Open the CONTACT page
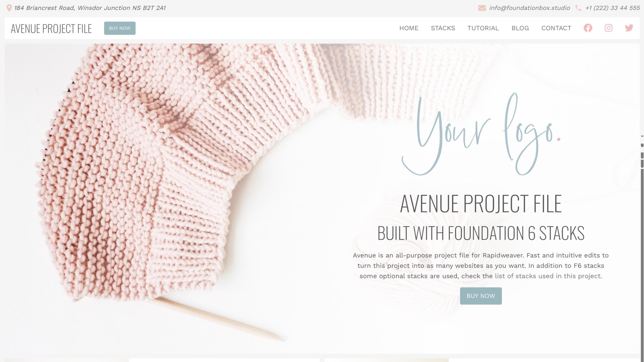 [x=556, y=28]
